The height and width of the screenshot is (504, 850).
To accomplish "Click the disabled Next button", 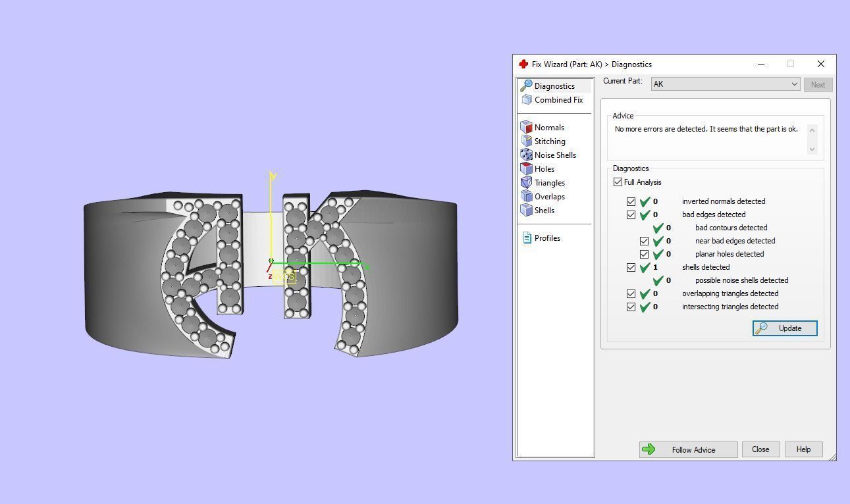I will click(x=818, y=85).
